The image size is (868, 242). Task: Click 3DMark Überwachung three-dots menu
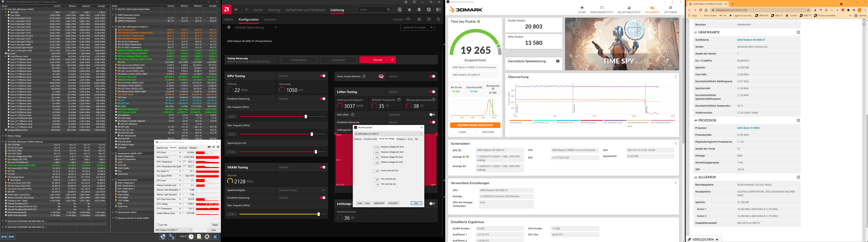[676, 77]
